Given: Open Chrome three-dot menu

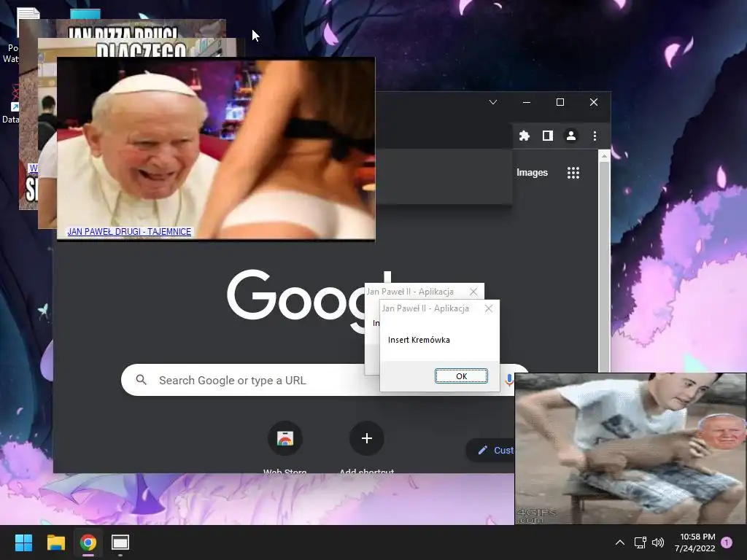Looking at the screenshot, I should tap(595, 136).
